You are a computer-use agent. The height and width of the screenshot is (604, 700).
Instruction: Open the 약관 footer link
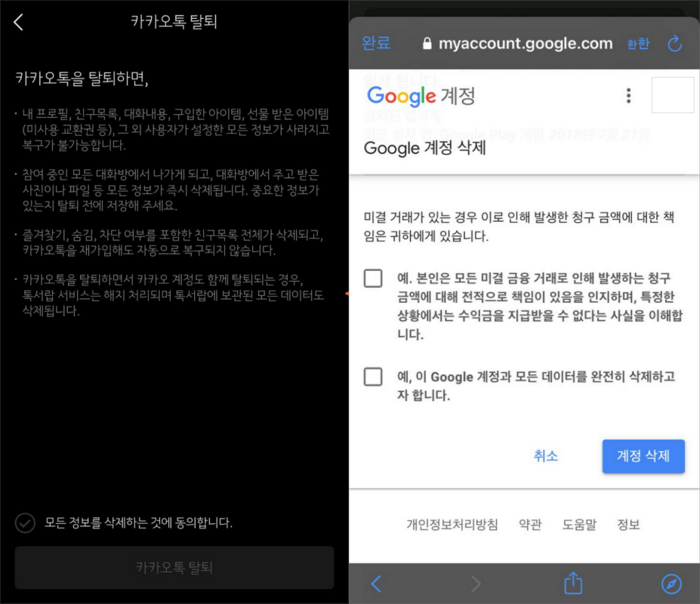click(530, 524)
